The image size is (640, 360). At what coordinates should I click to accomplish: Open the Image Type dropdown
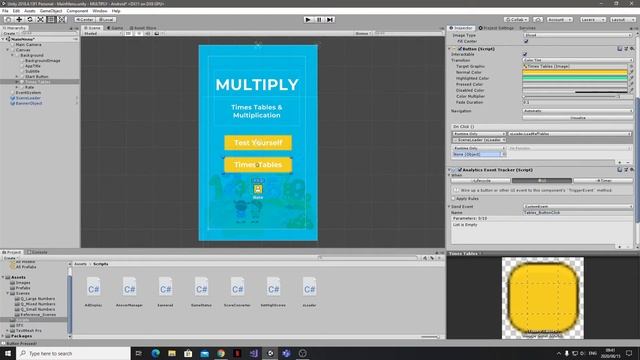point(578,35)
